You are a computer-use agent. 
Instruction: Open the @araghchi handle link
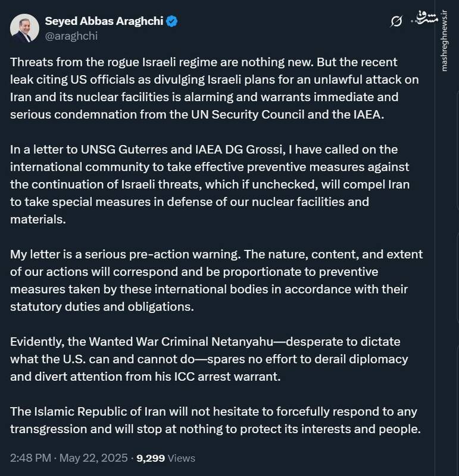71,36
